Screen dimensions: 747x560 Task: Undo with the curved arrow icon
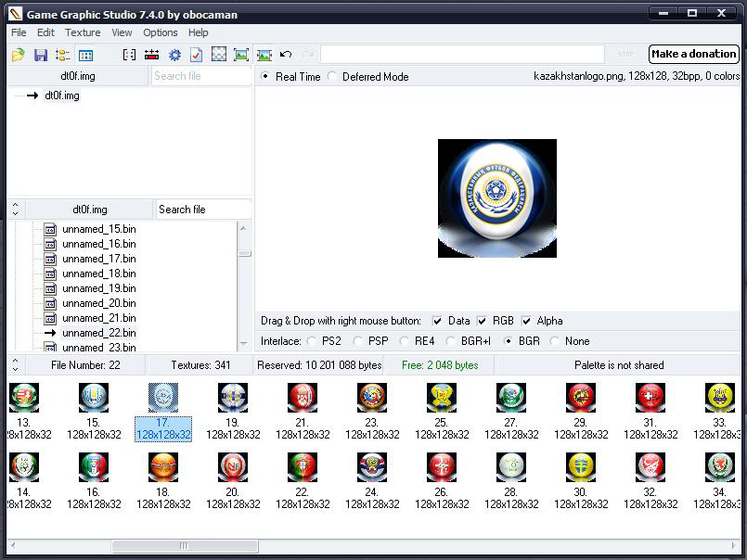[286, 55]
